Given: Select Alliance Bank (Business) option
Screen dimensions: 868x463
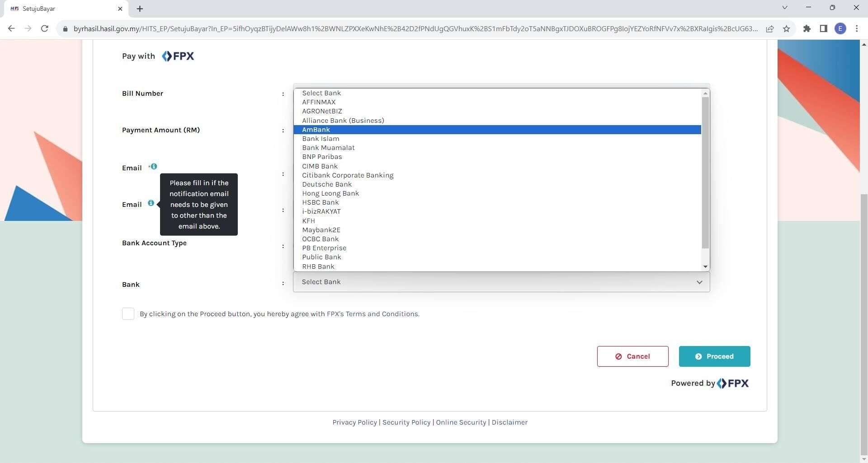Looking at the screenshot, I should (x=497, y=121).
